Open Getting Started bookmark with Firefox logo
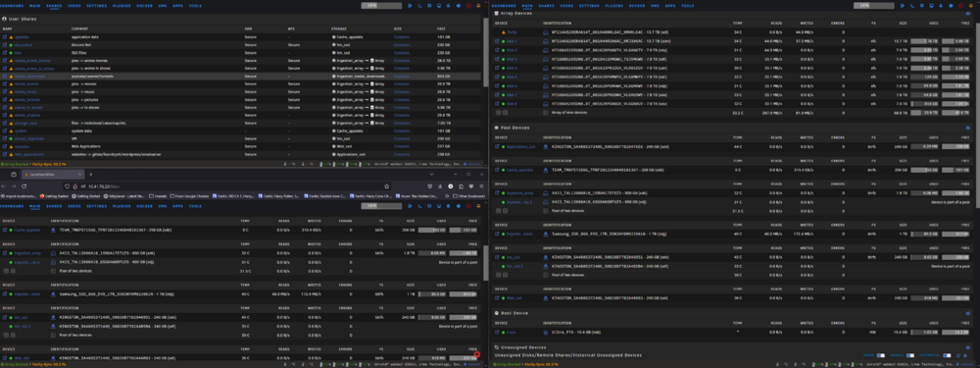Viewport: 980px width, 368px height. pyautogui.click(x=54, y=196)
